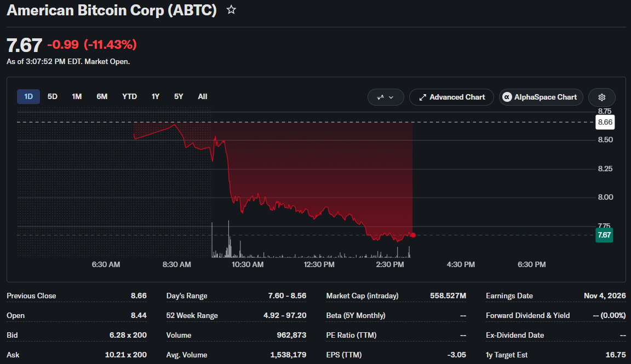Click the Ask value 10.21 x 200

pyautogui.click(x=125, y=355)
